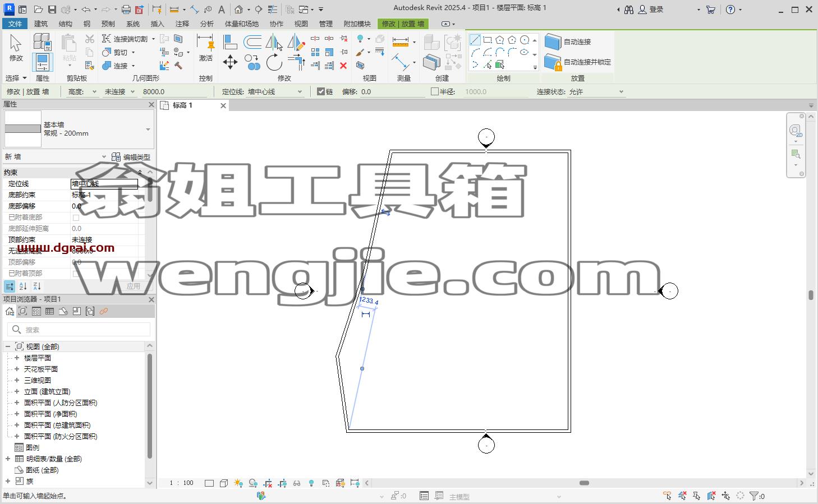Select the Rotate tool
818x504 pixels.
tap(274, 62)
